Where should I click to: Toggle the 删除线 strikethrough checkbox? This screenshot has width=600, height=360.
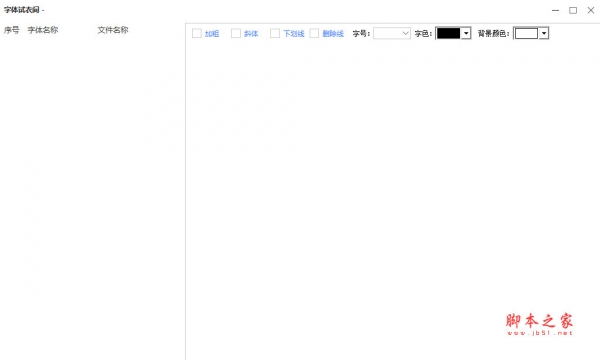coord(314,33)
